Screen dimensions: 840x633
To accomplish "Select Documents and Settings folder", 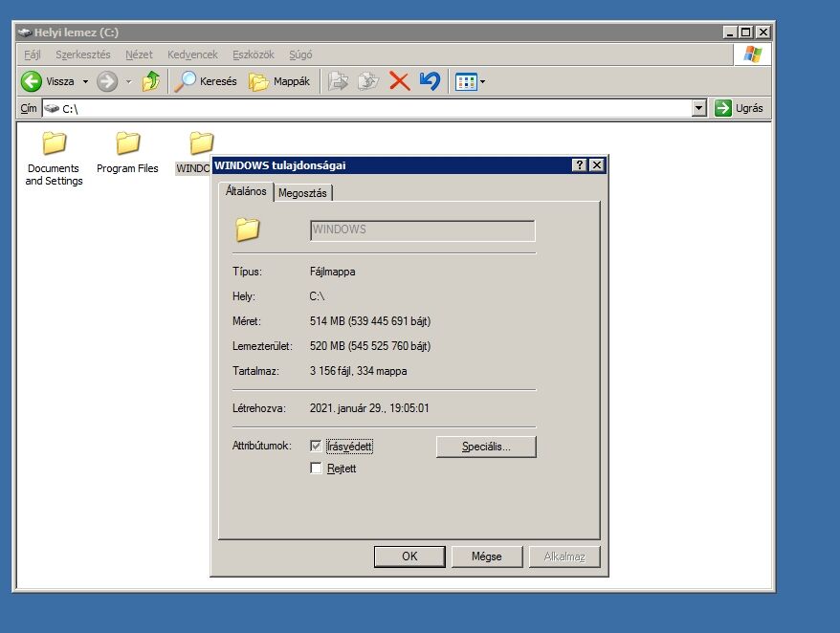I will (55, 159).
